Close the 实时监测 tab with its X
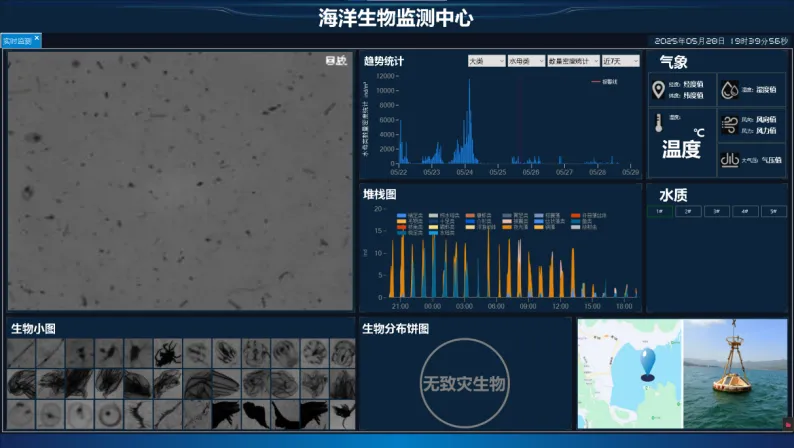The width and height of the screenshot is (794, 448). [x=36, y=37]
